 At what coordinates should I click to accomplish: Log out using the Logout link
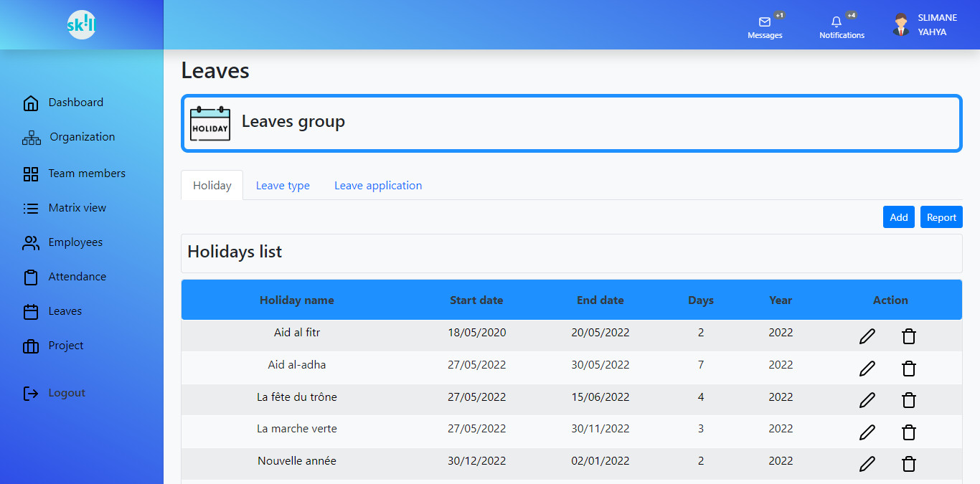66,393
